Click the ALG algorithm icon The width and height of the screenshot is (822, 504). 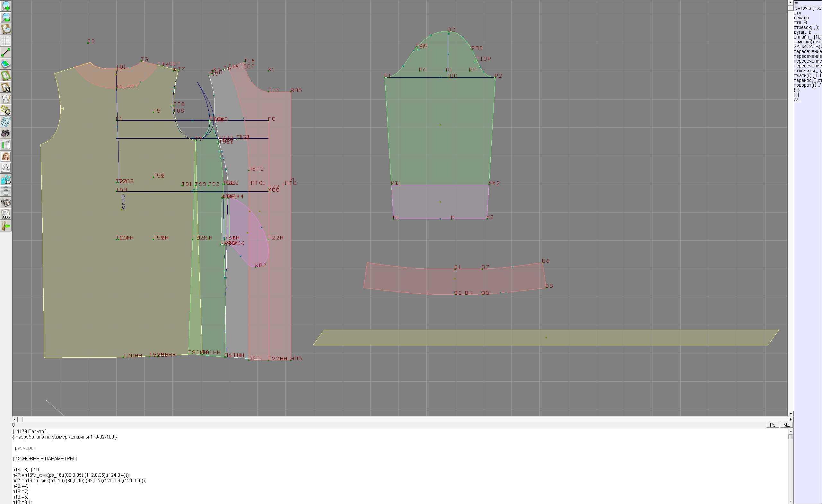coord(6,214)
